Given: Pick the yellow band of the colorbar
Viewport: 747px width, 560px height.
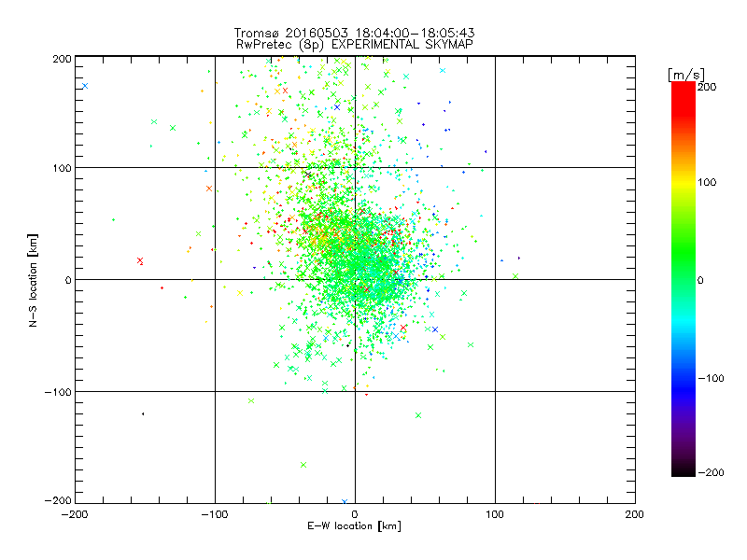Looking at the screenshot, I should point(684,183).
